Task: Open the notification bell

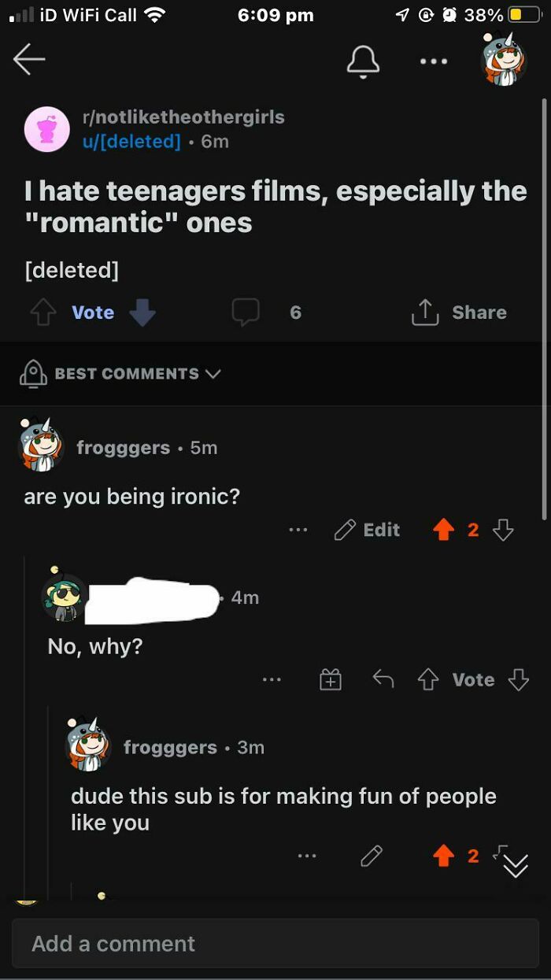Action: coord(363,59)
